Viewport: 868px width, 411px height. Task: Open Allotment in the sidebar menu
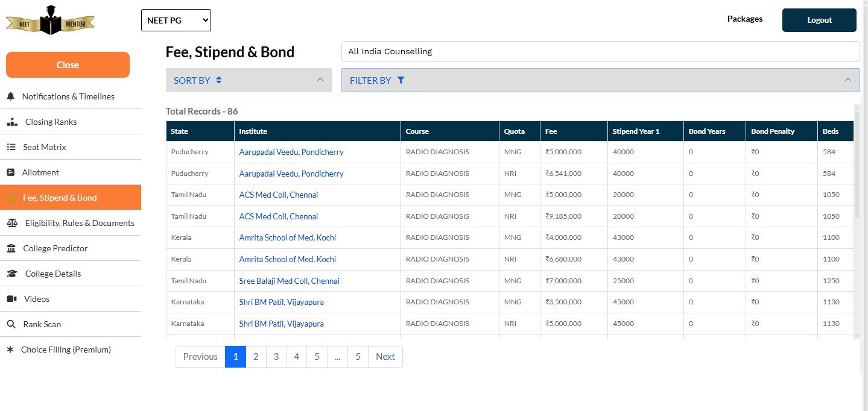(x=40, y=172)
